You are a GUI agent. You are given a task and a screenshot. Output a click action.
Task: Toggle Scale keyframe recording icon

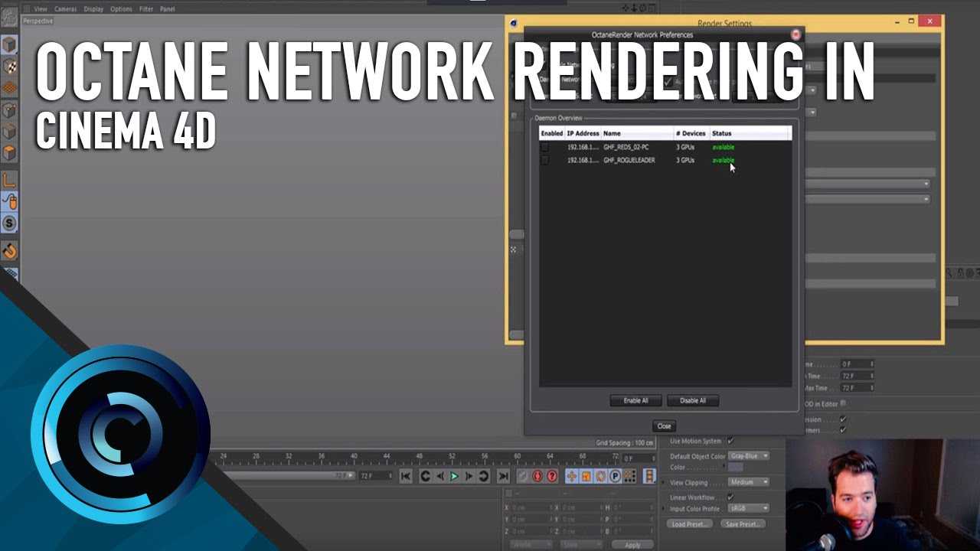tap(586, 476)
